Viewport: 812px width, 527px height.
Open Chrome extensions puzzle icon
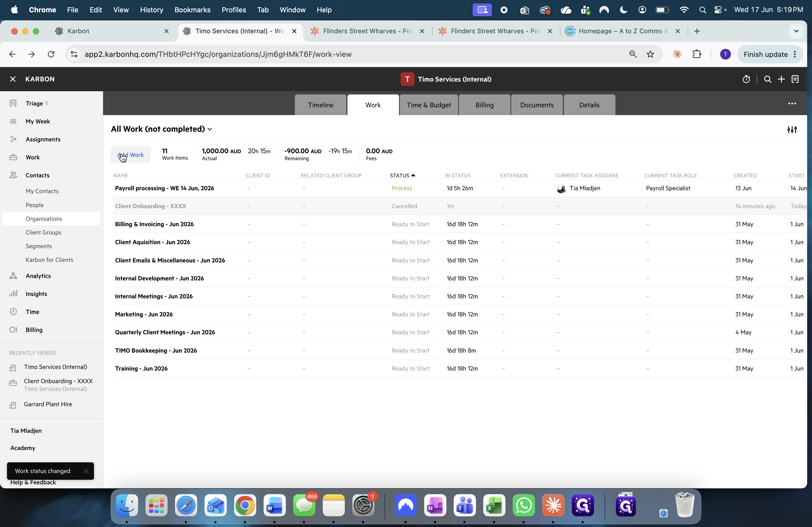pos(697,54)
